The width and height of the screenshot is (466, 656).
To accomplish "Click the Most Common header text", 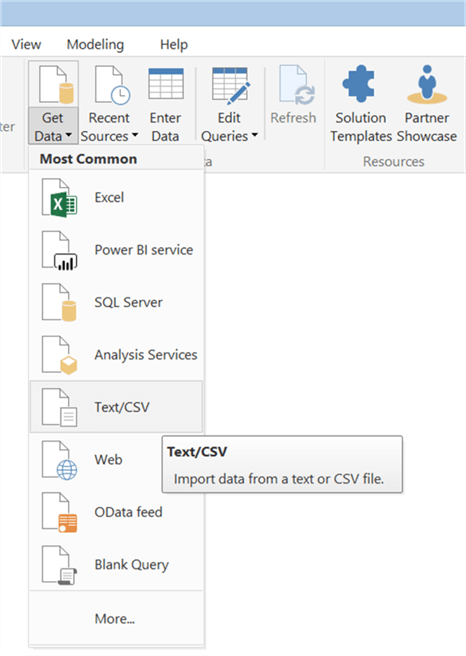I will pyautogui.click(x=88, y=159).
